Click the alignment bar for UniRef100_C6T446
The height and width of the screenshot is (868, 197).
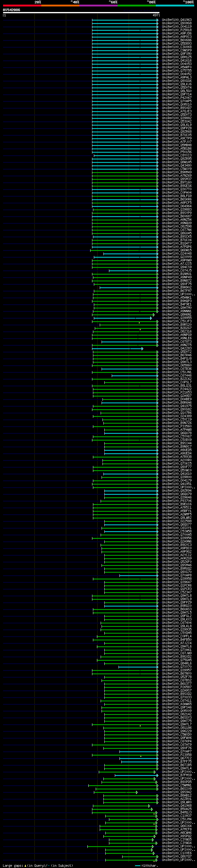[x=135, y=376]
